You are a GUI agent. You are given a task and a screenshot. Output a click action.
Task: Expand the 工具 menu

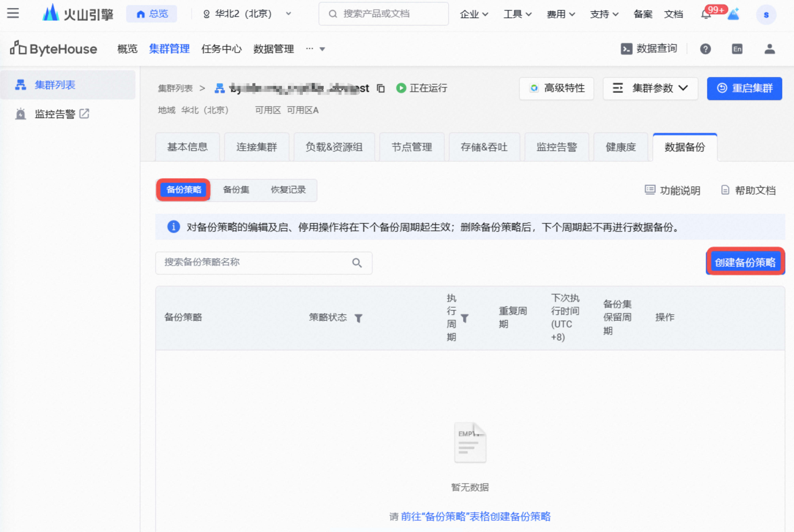[517, 14]
